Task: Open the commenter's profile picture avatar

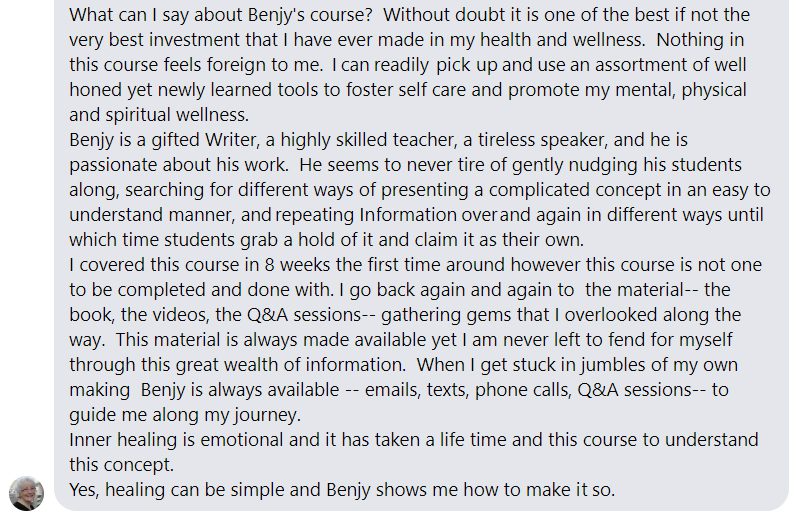Action: [26, 494]
